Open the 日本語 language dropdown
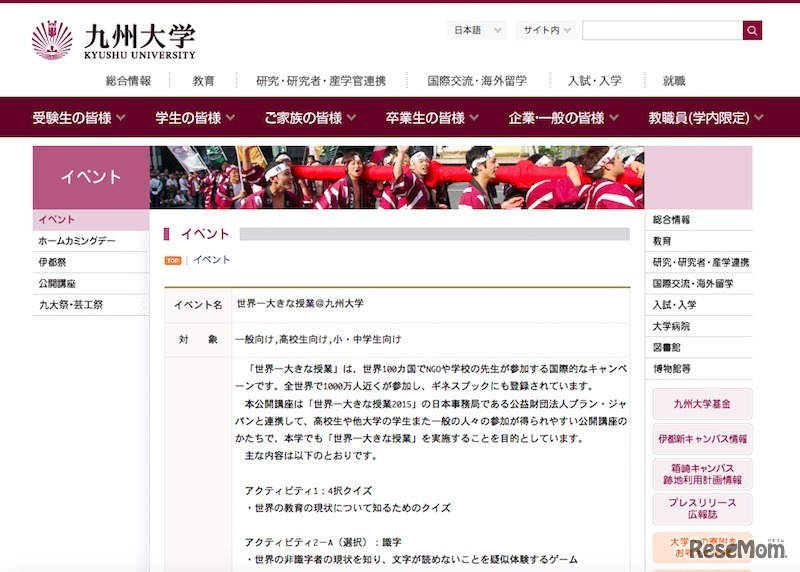800x572 pixels. 476,31
